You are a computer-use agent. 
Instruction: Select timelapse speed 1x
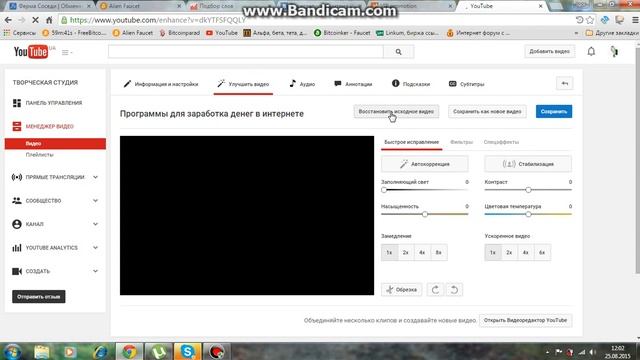click(493, 252)
